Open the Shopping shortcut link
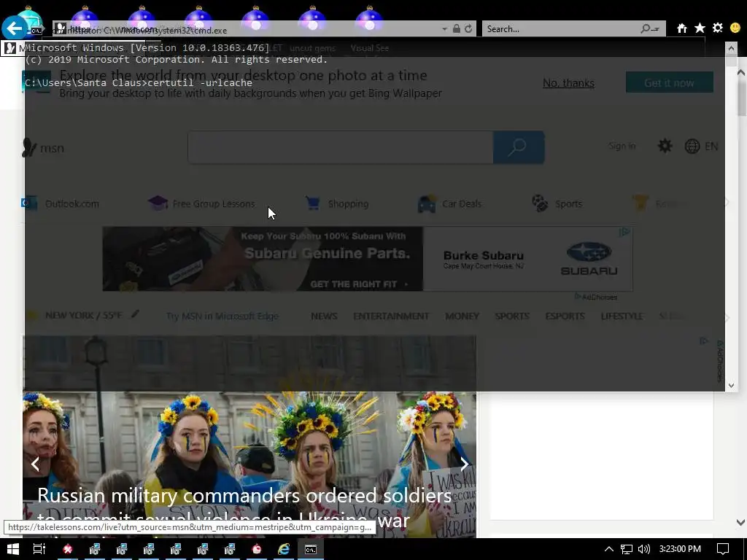Image resolution: width=747 pixels, height=560 pixels. [337, 203]
